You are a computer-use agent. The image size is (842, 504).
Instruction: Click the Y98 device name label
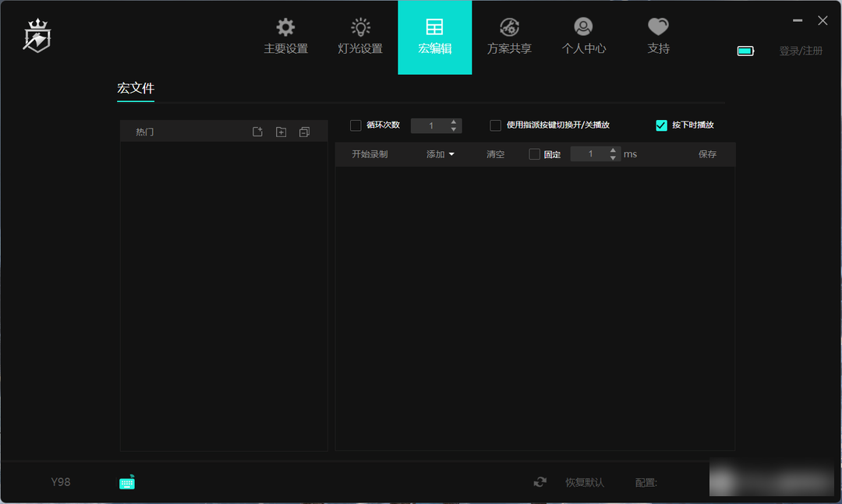(61, 481)
